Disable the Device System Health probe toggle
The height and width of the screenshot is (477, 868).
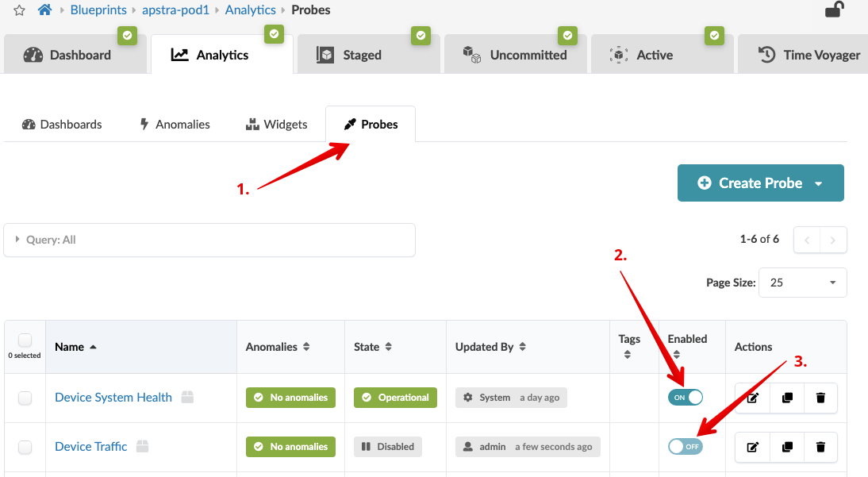(686, 398)
